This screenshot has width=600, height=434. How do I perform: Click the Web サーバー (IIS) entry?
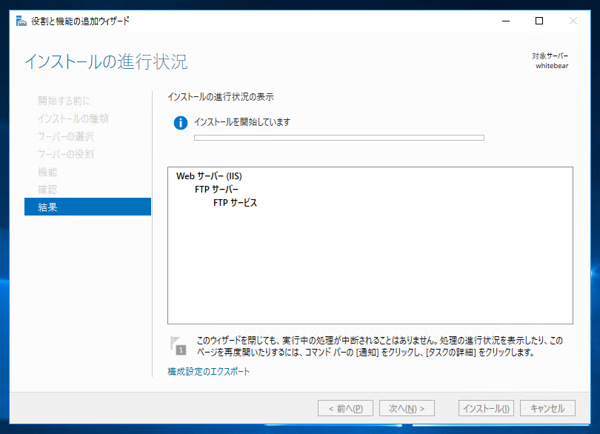209,176
